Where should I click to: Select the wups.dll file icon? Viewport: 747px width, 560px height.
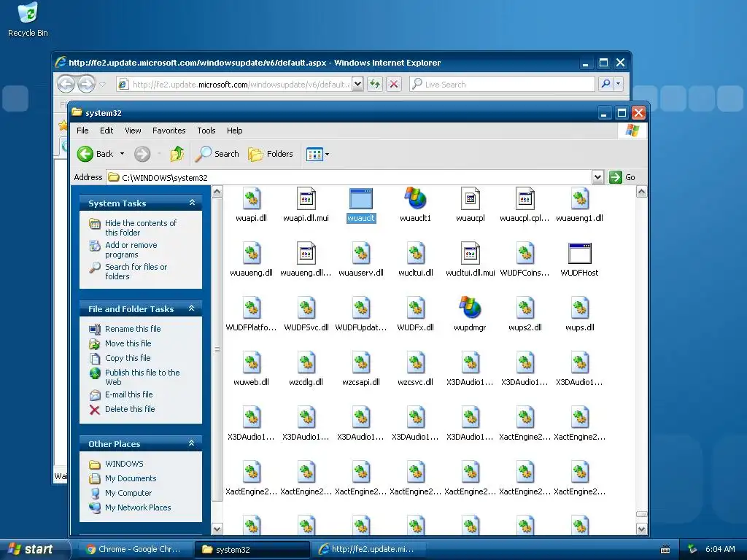click(x=580, y=308)
